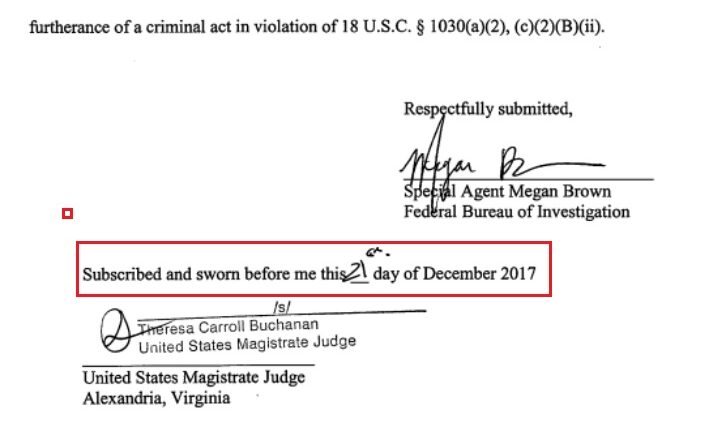Click the word "Subscribed" in the highlighted sentence
Image resolution: width=728 pixels, height=438 pixels.
(x=122, y=273)
